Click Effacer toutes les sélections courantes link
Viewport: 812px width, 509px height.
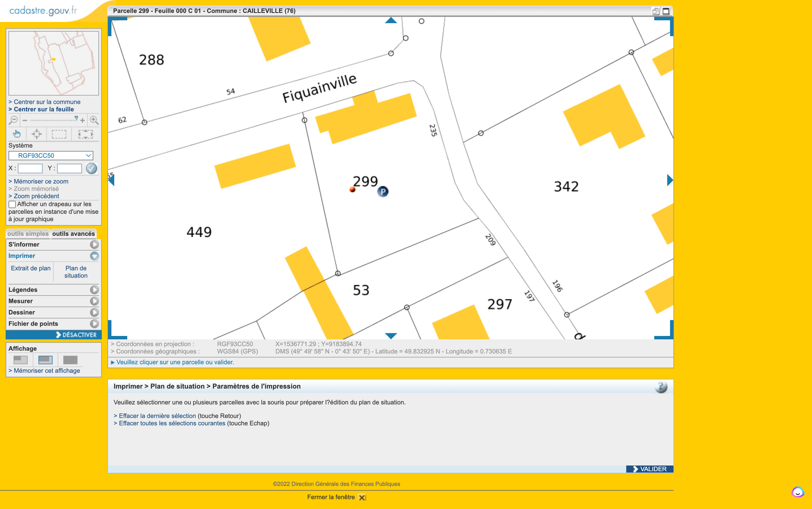click(172, 423)
